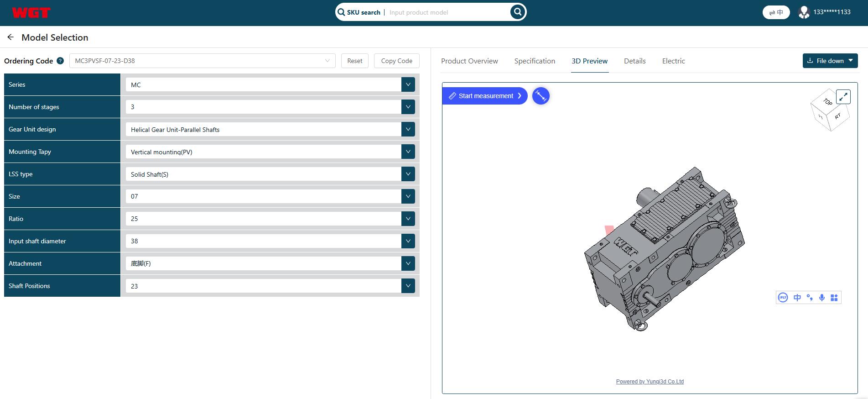The width and height of the screenshot is (868, 399).
Task: Click the magnifier search button
Action: [x=517, y=12]
